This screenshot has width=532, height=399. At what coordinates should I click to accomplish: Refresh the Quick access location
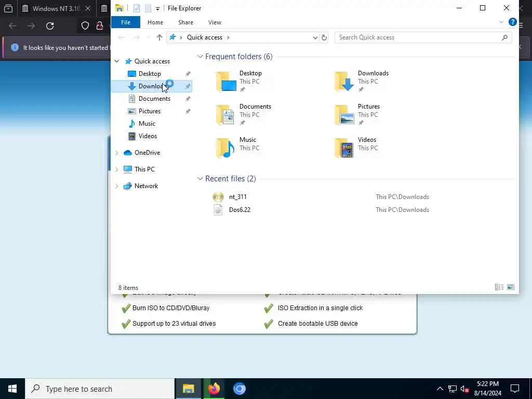pyautogui.click(x=324, y=37)
